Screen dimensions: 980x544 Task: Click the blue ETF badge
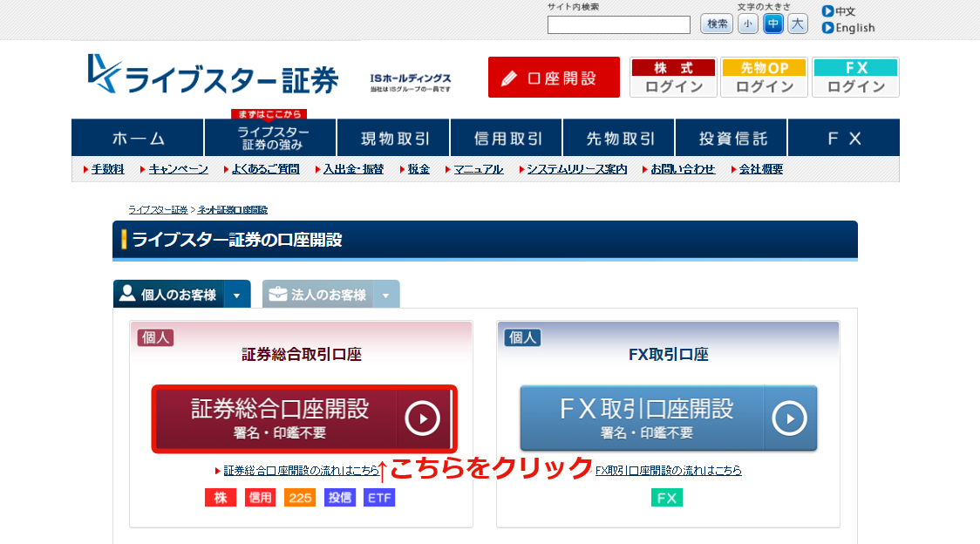pos(379,498)
